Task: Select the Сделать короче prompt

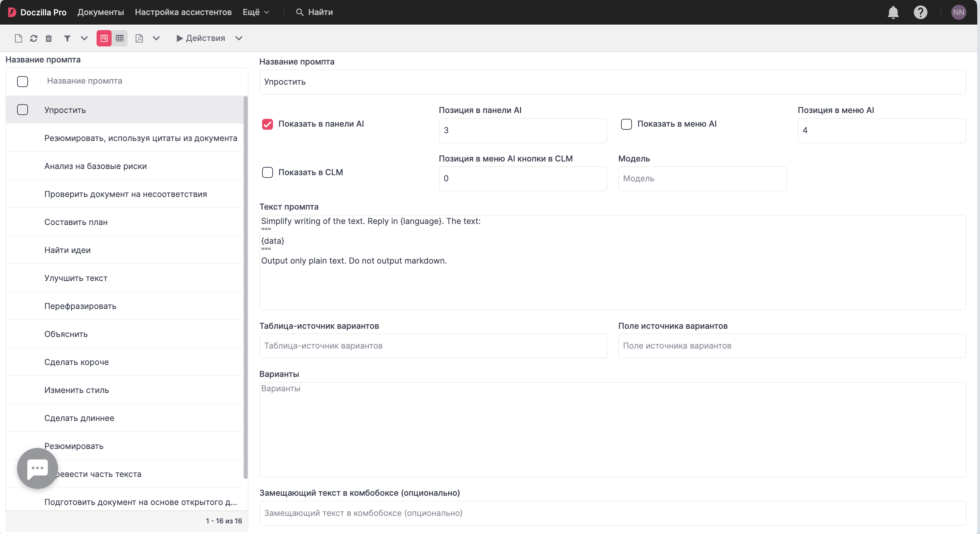Action: click(125, 362)
